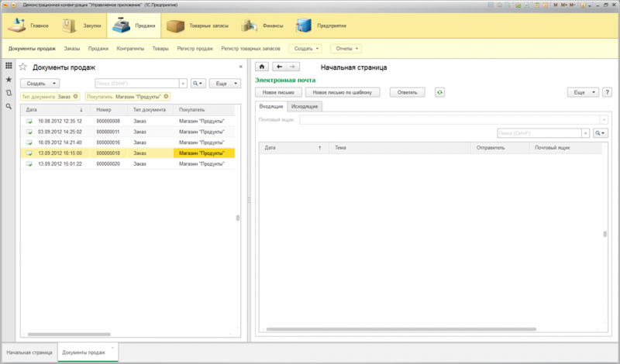
Task: Open the title bar info dropdown arrow
Action: pyautogui.click(x=590, y=5)
